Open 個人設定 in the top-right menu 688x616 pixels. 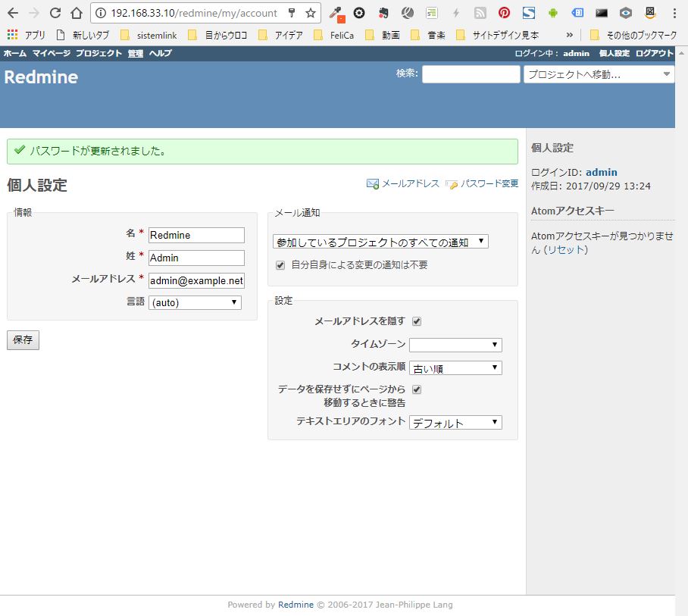615,53
